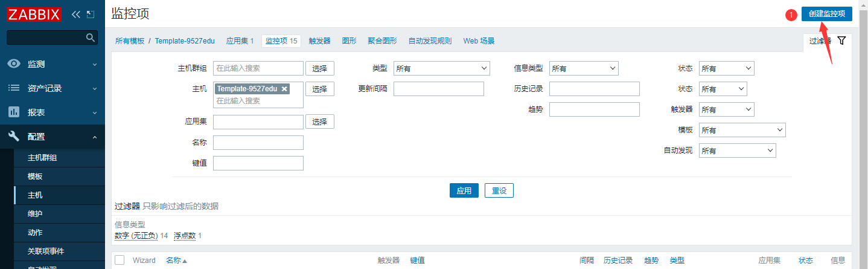Sort table by 状态 column header

point(806,261)
